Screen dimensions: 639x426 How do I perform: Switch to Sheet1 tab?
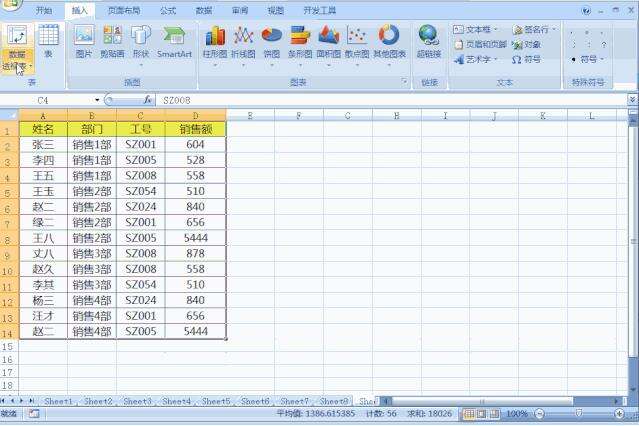[x=58, y=401]
